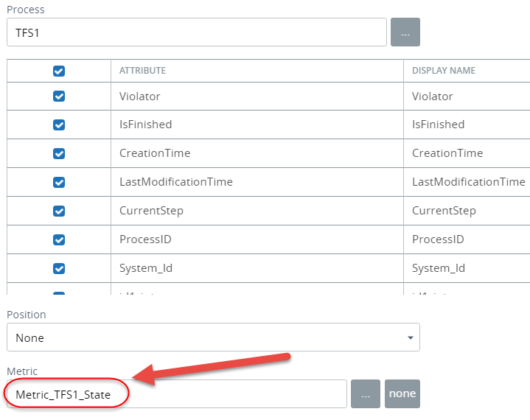Click the browse button next to Metric field
The width and height of the screenshot is (530, 420).
pyautogui.click(x=366, y=393)
